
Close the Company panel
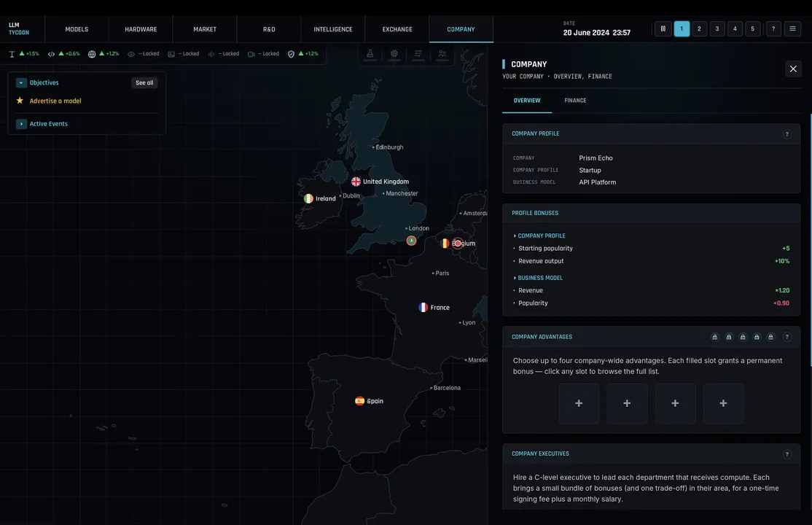(x=793, y=69)
